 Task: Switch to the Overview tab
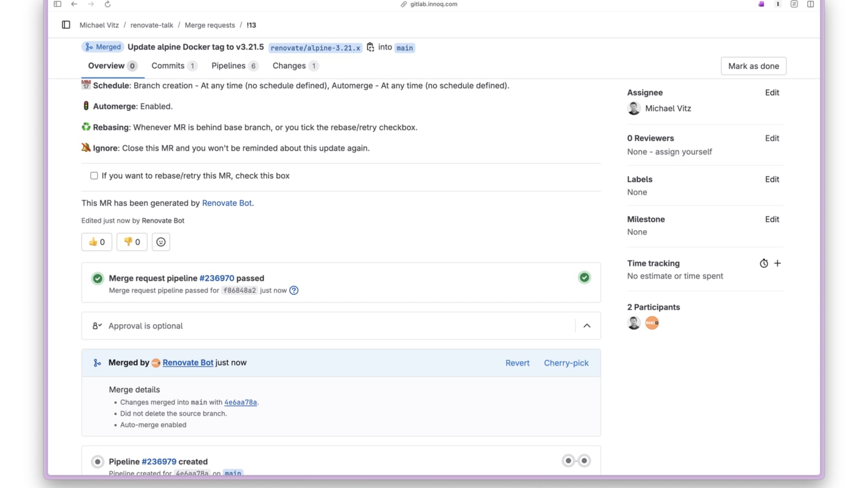coord(113,66)
